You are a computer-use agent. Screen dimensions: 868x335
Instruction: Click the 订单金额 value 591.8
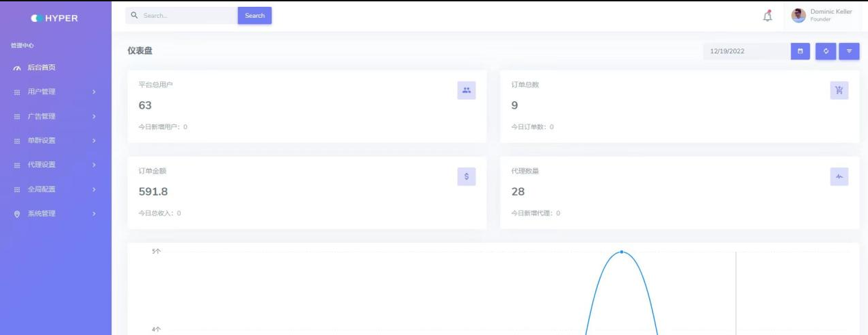pyautogui.click(x=153, y=191)
